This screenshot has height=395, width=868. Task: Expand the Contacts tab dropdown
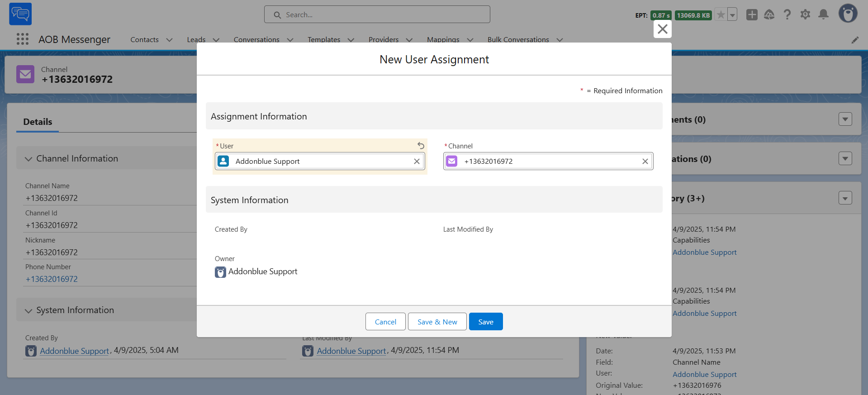[x=169, y=40]
